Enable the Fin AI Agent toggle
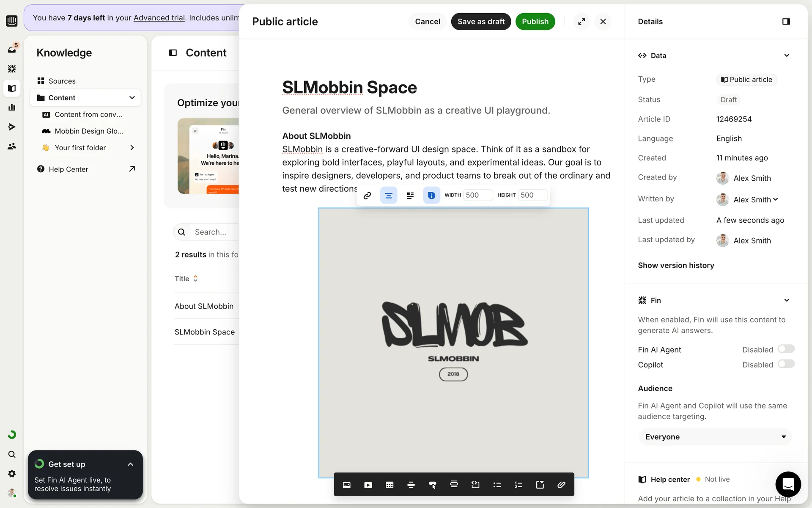Viewport: 812px width, 508px height. [x=786, y=349]
